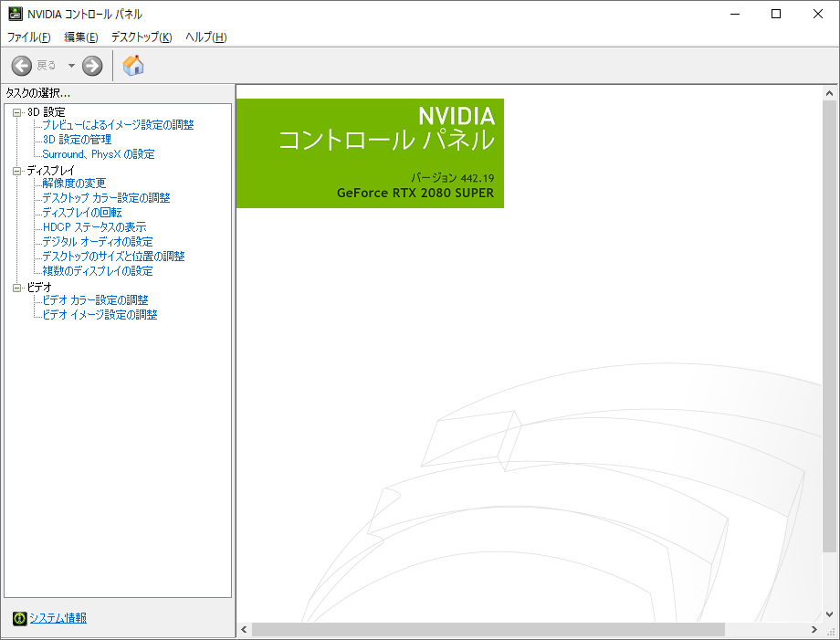
Task: Click the system information icon at bottom left
Action: (19, 619)
